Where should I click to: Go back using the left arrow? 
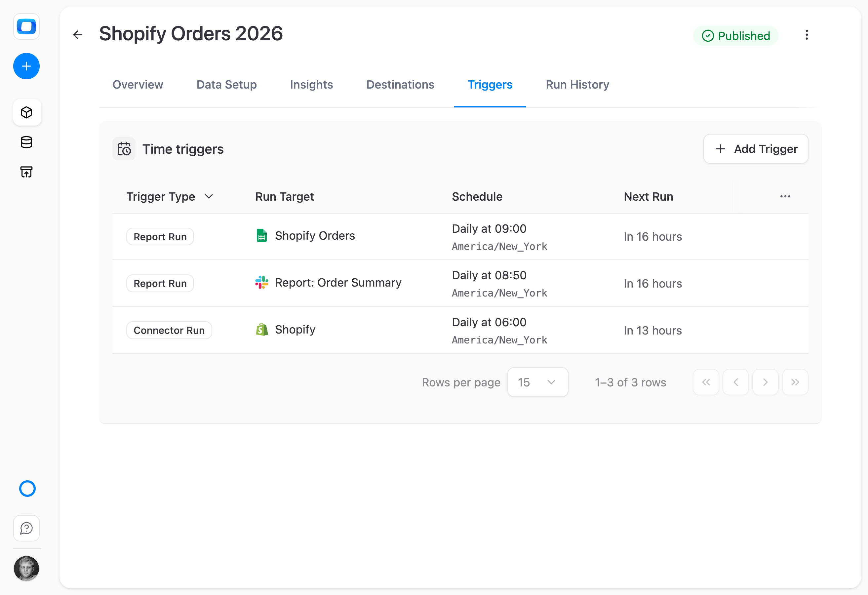point(78,35)
